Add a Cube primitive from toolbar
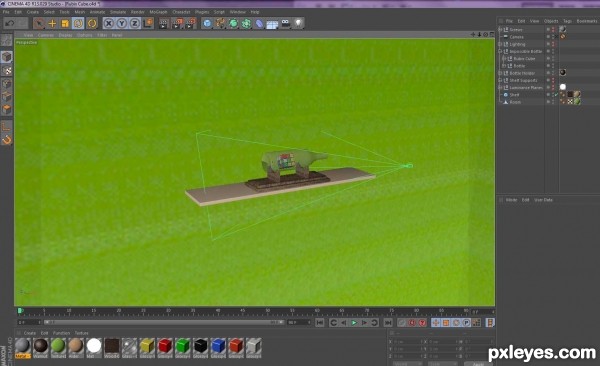Image resolution: width=600 pixels, height=366 pixels. click(207, 23)
